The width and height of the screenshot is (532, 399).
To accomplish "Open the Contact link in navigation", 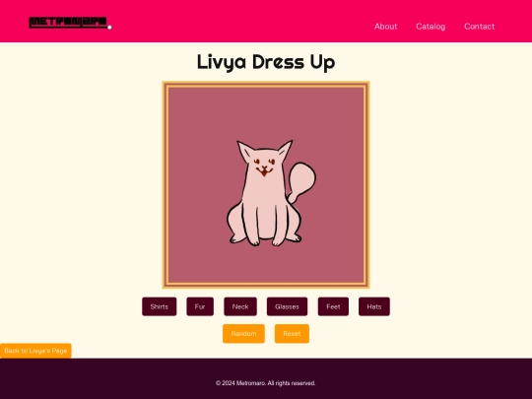I will click(479, 27).
